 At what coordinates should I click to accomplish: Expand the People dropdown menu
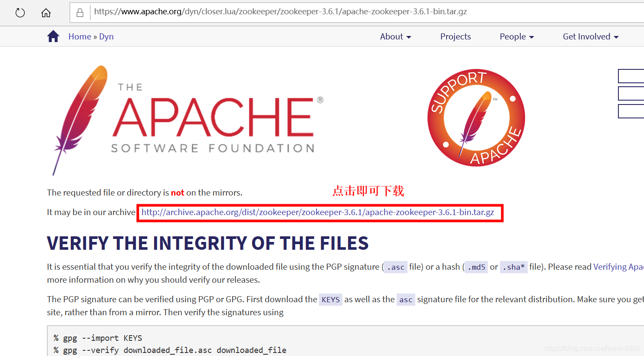pos(516,36)
